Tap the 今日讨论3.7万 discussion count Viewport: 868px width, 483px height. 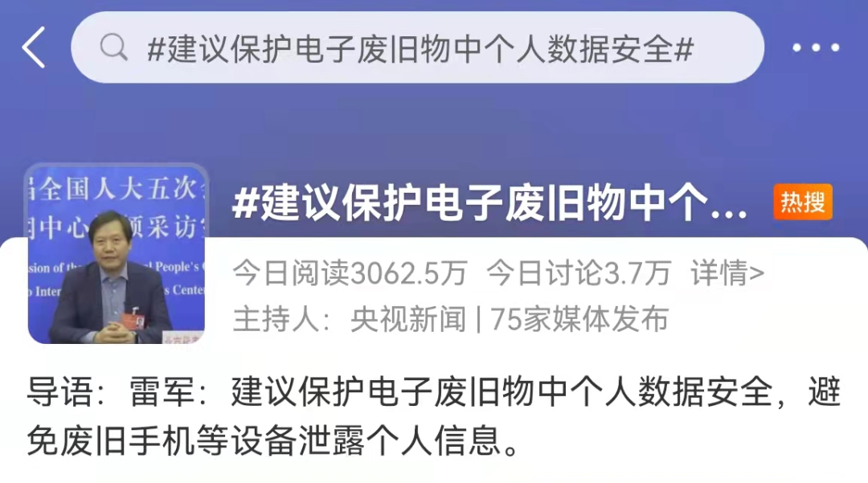tap(579, 272)
